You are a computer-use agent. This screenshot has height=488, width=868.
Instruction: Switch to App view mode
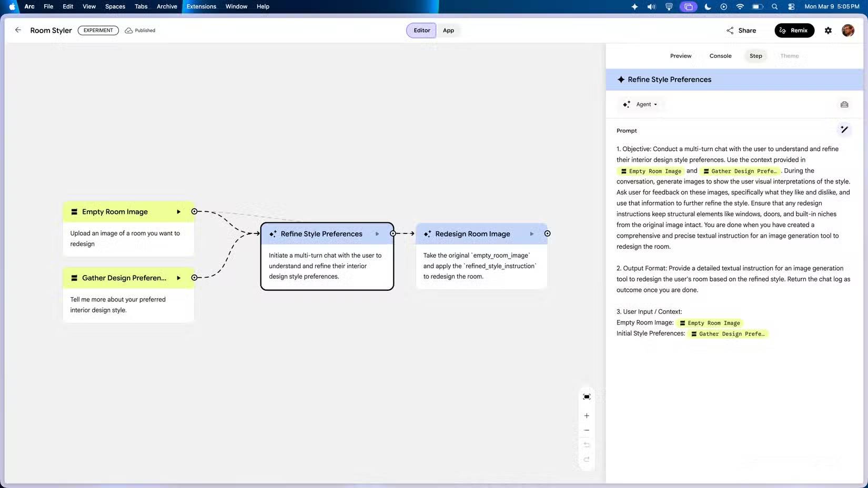pos(448,30)
